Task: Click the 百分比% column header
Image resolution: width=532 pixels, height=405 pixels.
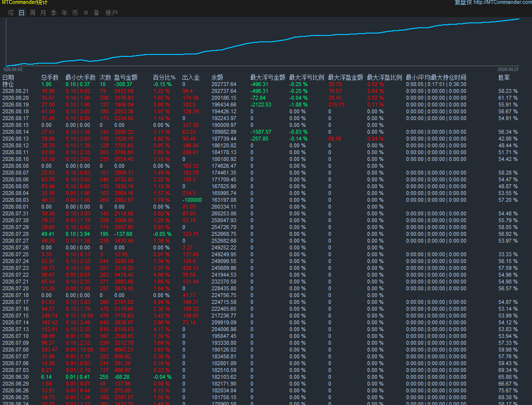Action: click(164, 77)
